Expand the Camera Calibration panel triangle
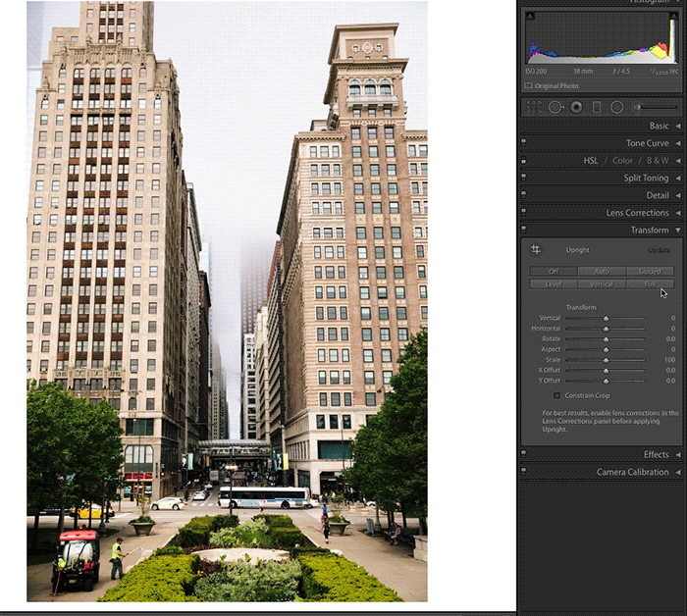 click(x=678, y=473)
